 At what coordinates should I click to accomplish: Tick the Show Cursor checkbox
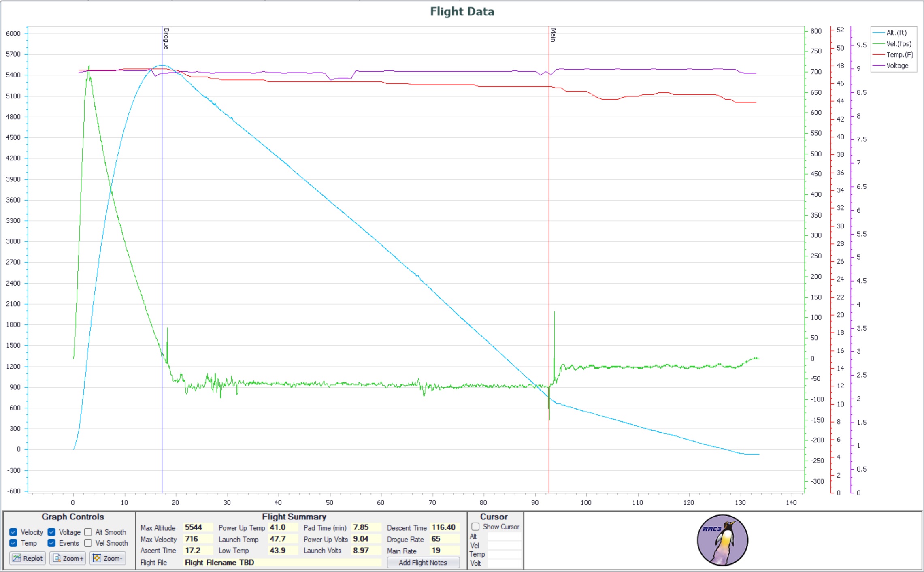click(x=475, y=527)
